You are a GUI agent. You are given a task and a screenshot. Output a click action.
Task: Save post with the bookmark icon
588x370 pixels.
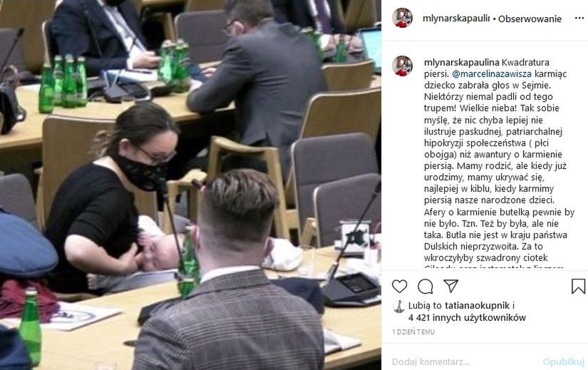click(x=578, y=287)
